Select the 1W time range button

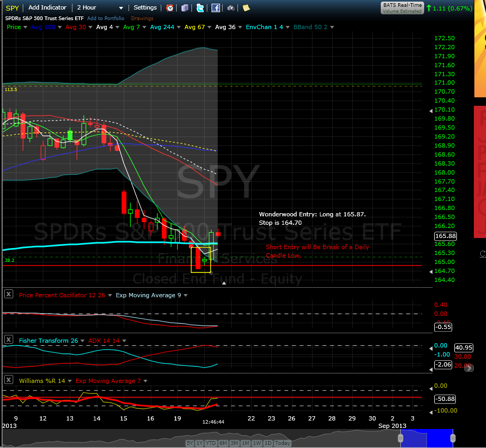pyautogui.click(x=257, y=443)
